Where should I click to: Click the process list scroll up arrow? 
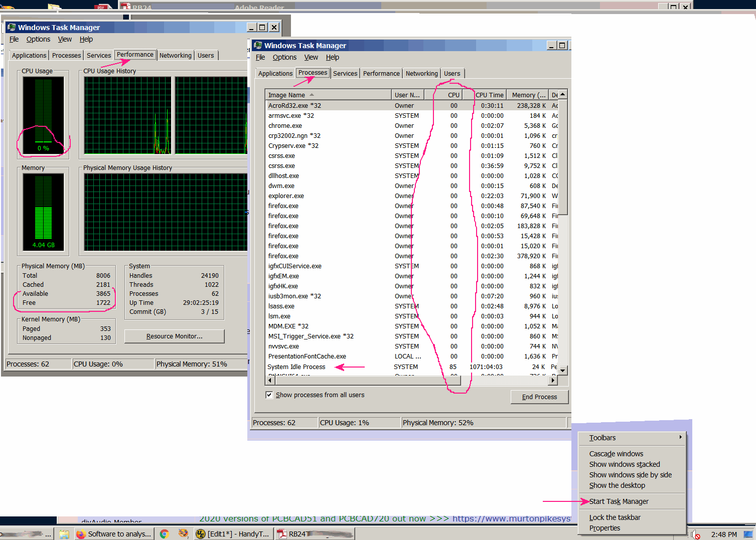point(563,94)
